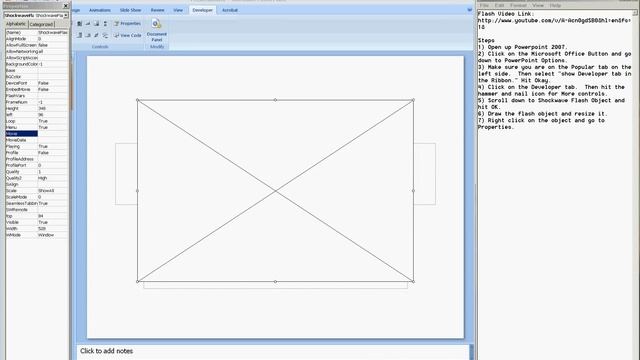Select the WMode property row
Viewport: 640px width, 360px height.
click(x=37, y=235)
